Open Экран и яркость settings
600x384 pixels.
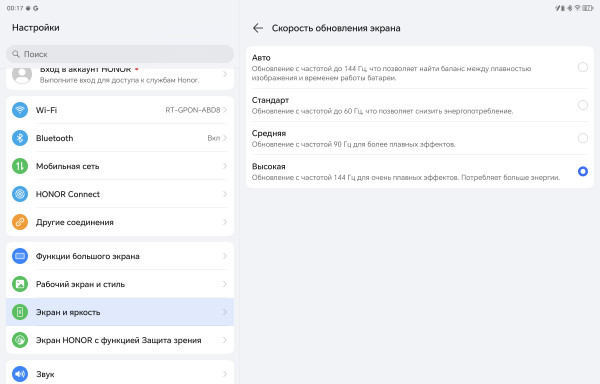120,312
